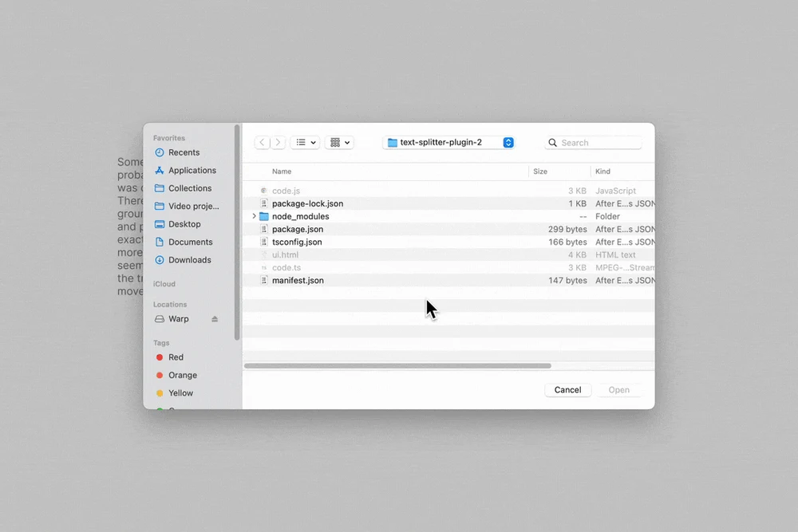Go back with the left chevron button
This screenshot has height=532, width=798.
pyautogui.click(x=262, y=143)
